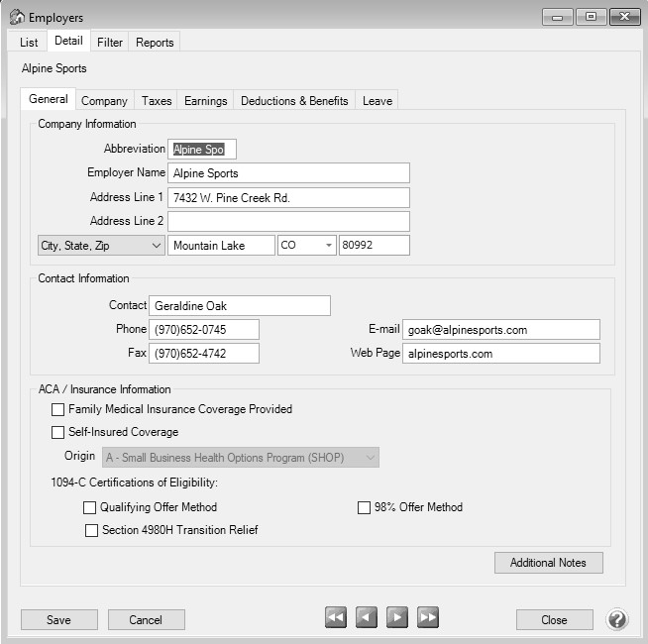Enable Family Medical Insurance Coverage Provided
Image resolution: width=648 pixels, height=644 pixels.
(x=57, y=409)
